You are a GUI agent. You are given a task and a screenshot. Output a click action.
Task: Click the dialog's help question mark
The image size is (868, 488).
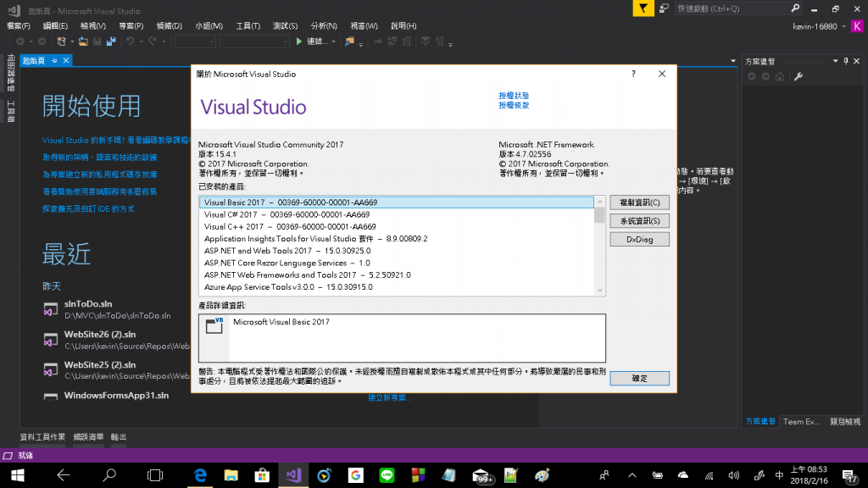[x=633, y=75]
